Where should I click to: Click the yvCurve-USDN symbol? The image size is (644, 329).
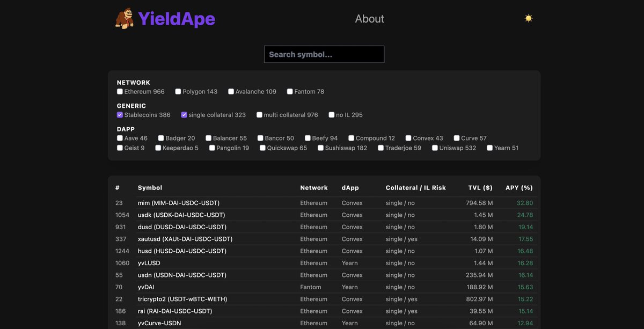coord(159,323)
